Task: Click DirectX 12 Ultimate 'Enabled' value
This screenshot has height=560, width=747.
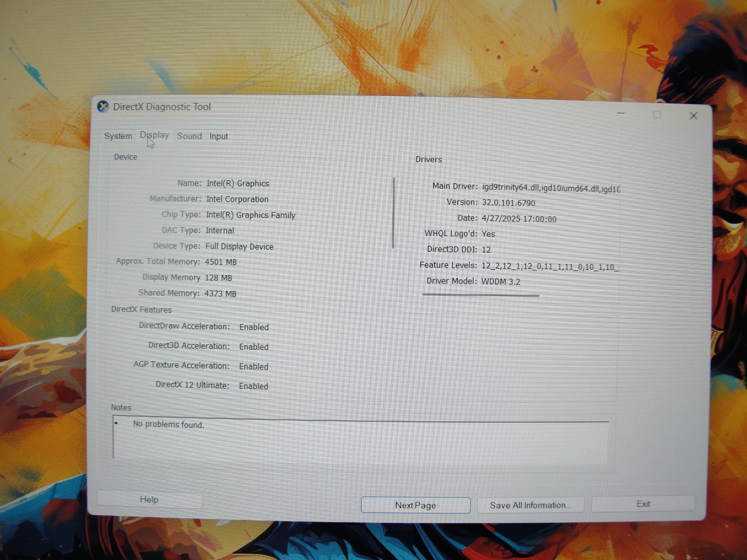Action: point(254,386)
